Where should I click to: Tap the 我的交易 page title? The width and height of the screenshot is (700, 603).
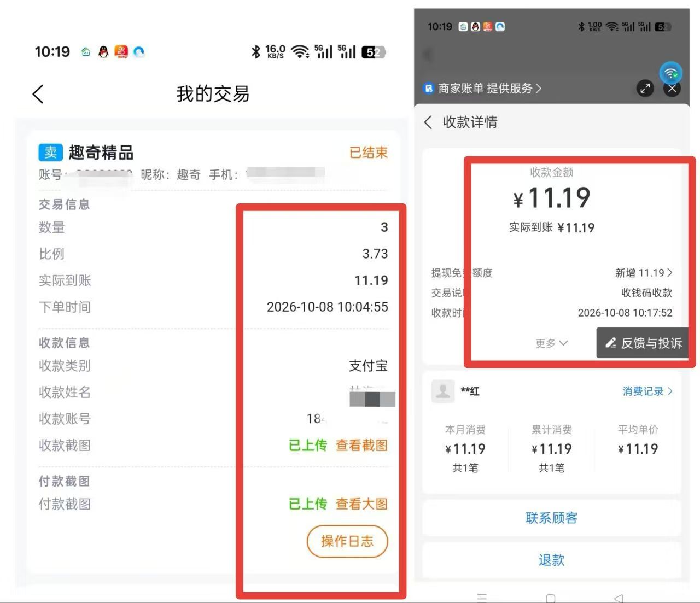coord(213,94)
